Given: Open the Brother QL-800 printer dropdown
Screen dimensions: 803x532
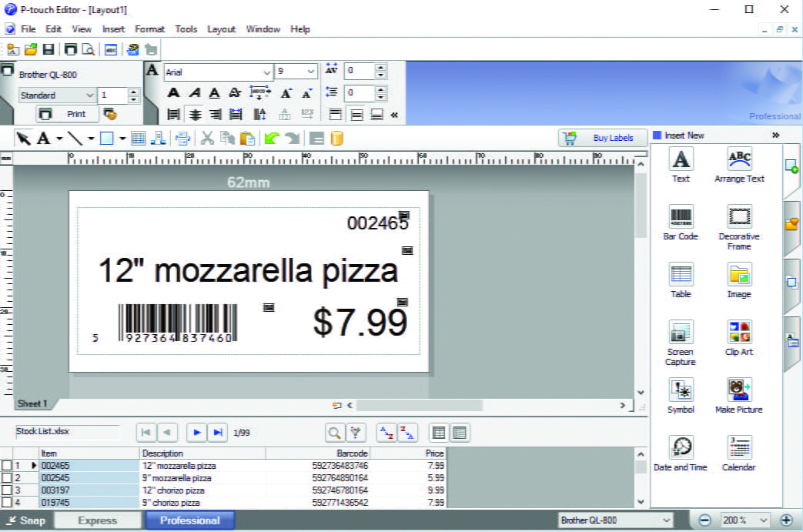Looking at the screenshot, I should (x=667, y=520).
